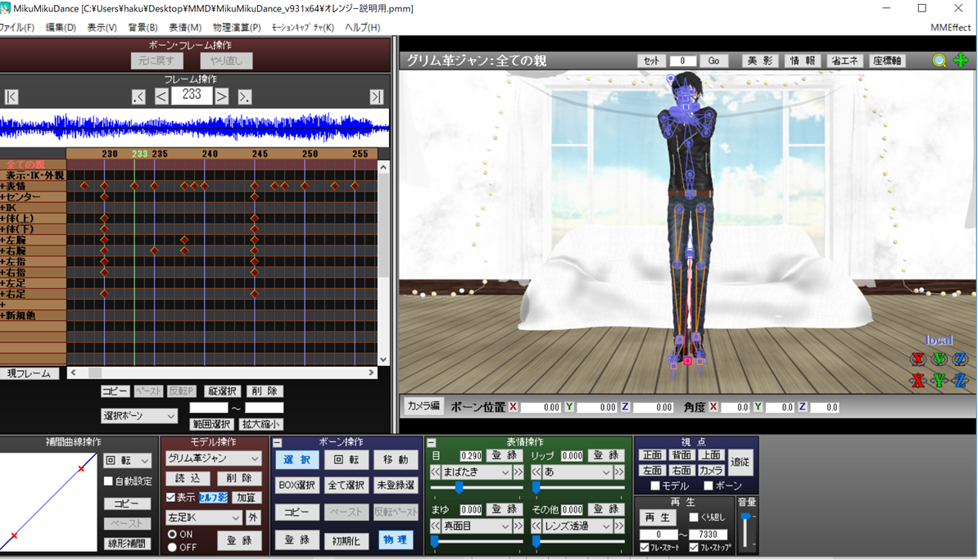
Task: Previous brow morph arrow beside 真面目
Action: click(x=436, y=526)
